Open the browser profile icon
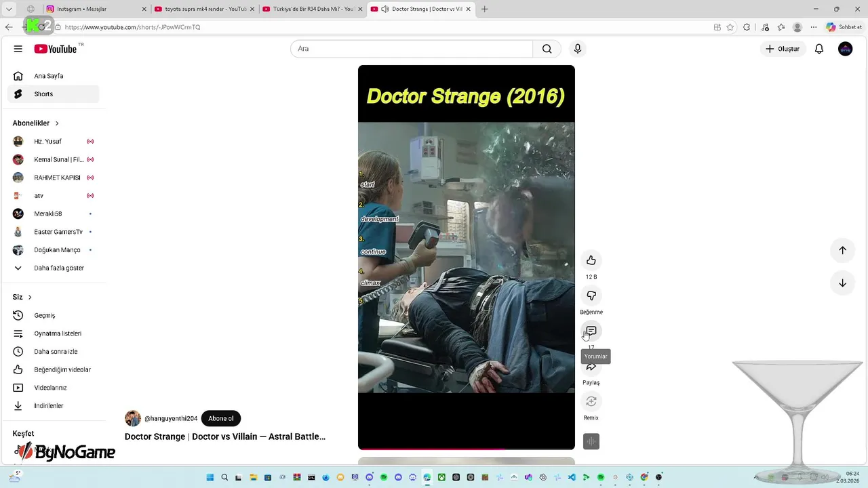This screenshot has height=488, width=868. (797, 27)
